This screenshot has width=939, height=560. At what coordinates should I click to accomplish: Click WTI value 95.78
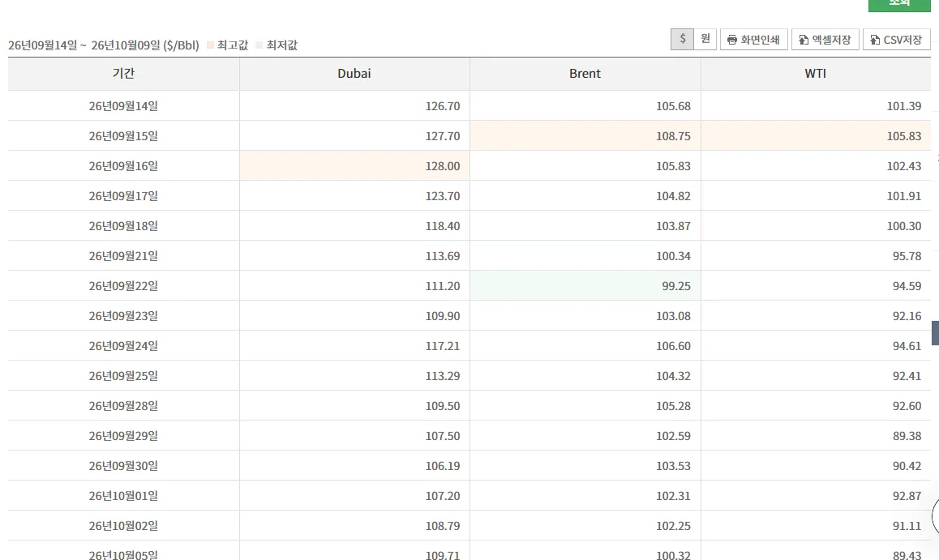pyautogui.click(x=907, y=255)
